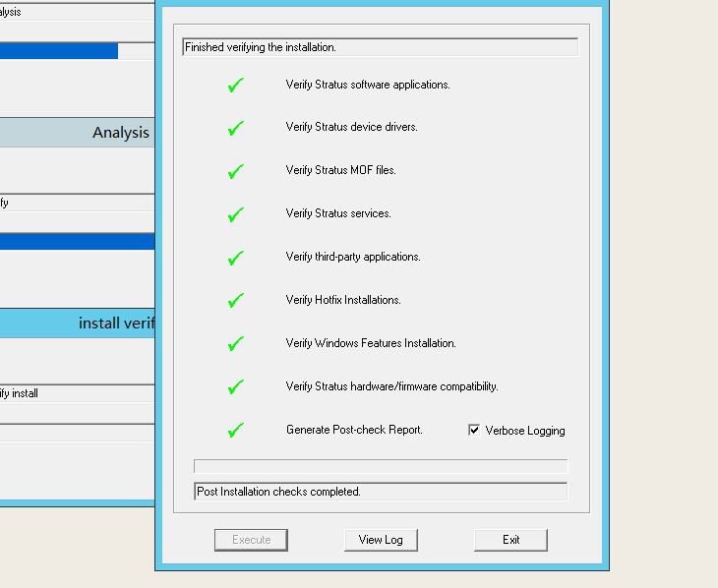
Task: Click checkmark beside Verify Windows Features Installation
Action: [236, 343]
